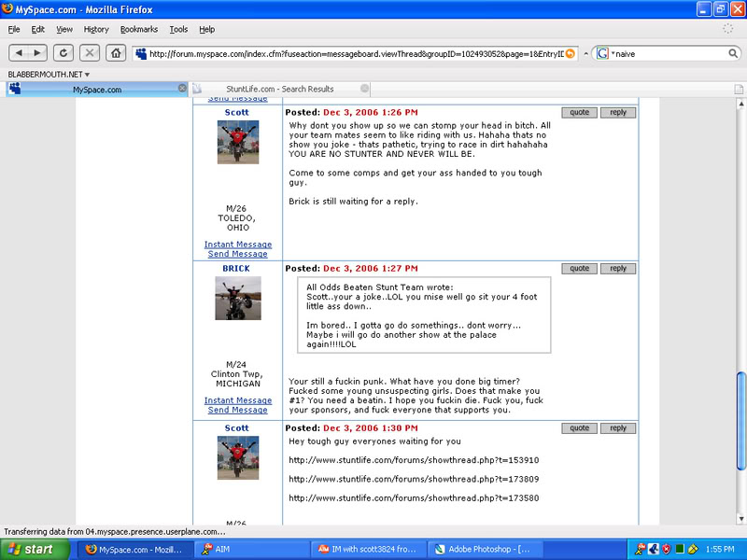Open the Tools menu
Image resolution: width=747 pixels, height=560 pixels.
click(177, 29)
